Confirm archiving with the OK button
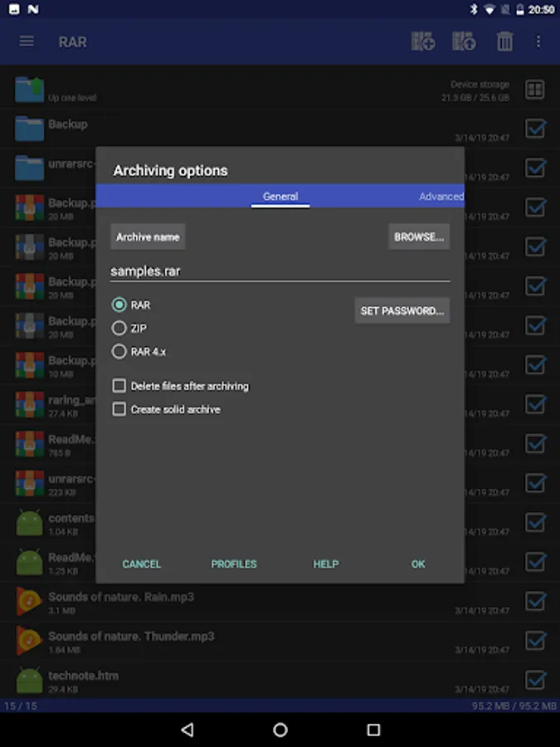560x747 pixels. (418, 564)
